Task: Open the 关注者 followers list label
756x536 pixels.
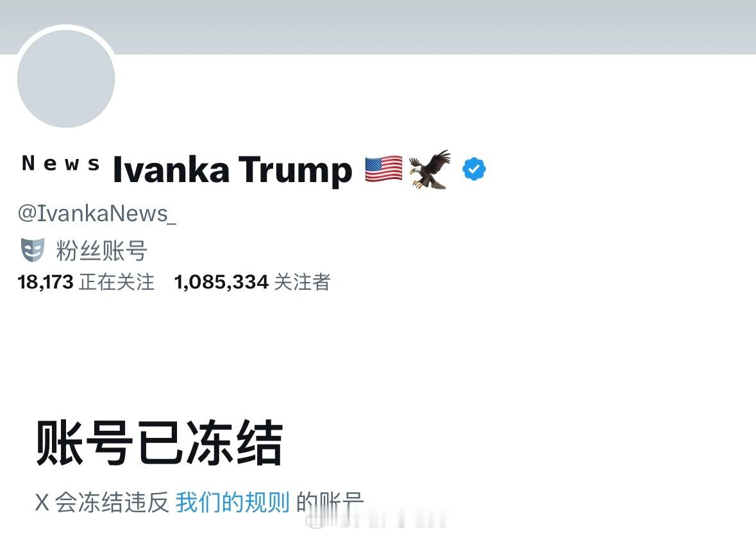Action: coord(302,283)
